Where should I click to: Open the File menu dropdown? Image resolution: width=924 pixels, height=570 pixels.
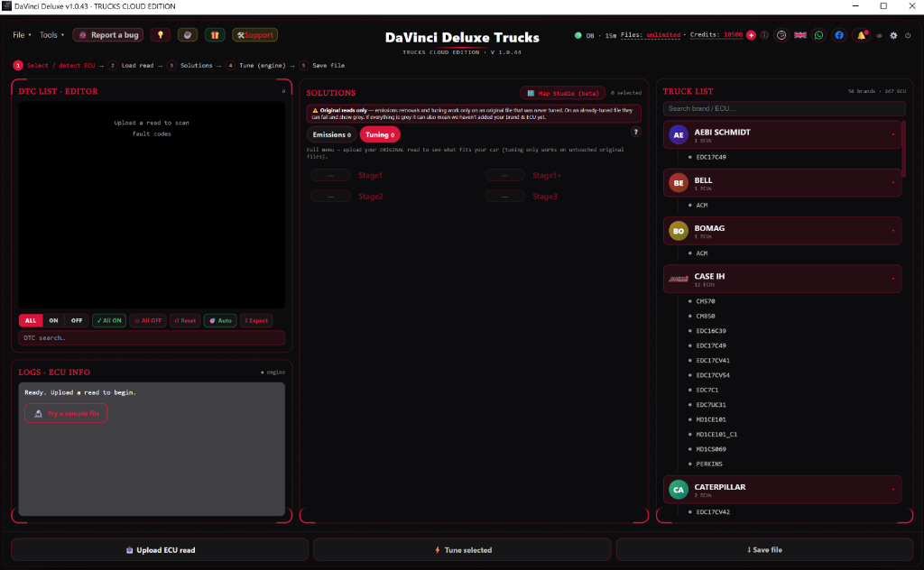tap(22, 35)
